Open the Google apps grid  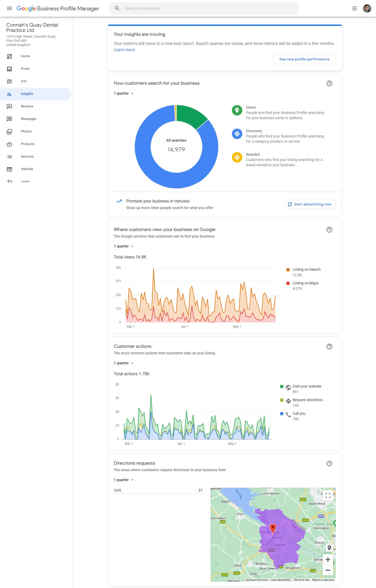(354, 8)
